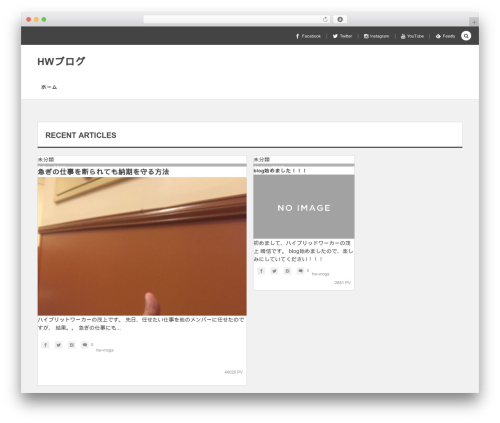The width and height of the screenshot is (500, 423).
Task: Click the RECENT ARTICLES heading
Action: point(81,135)
